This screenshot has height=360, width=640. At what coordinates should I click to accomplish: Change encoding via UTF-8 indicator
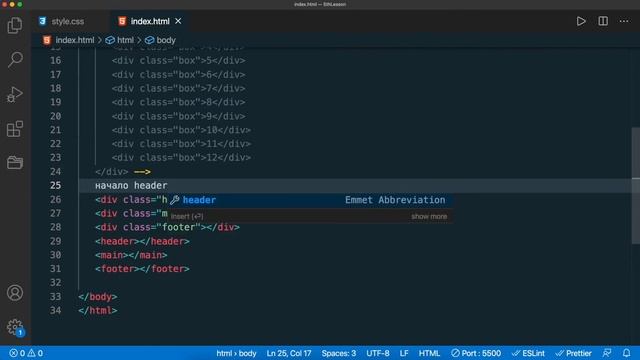(378, 353)
